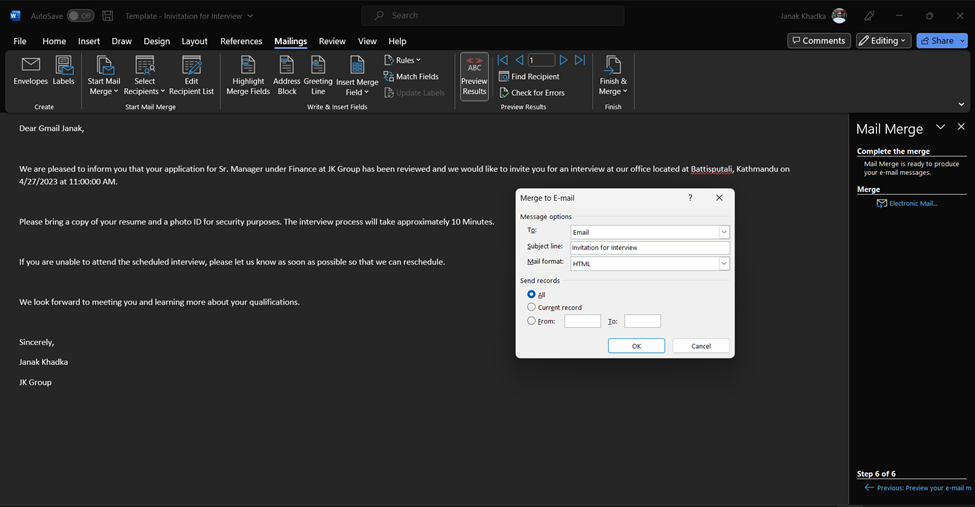Image resolution: width=975 pixels, height=507 pixels.
Task: Open the Mail Merge pane options chevron
Action: coord(941,127)
